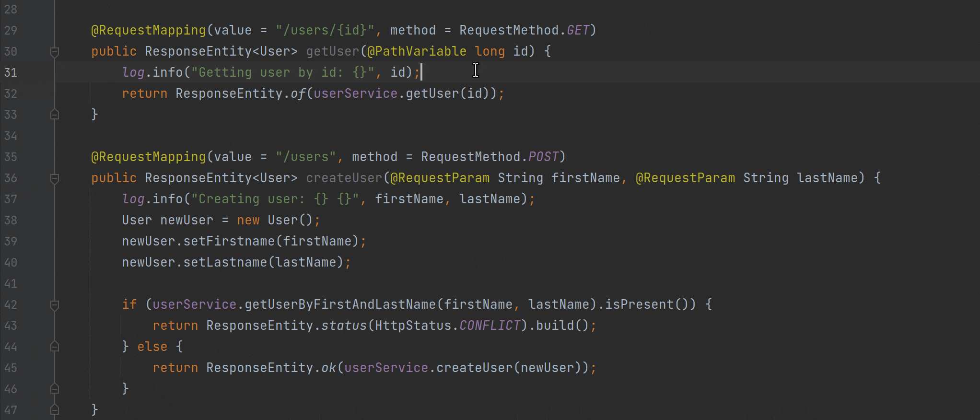Collapse the getUser method at line 30
The width and height of the screenshot is (980, 420).
tap(55, 52)
